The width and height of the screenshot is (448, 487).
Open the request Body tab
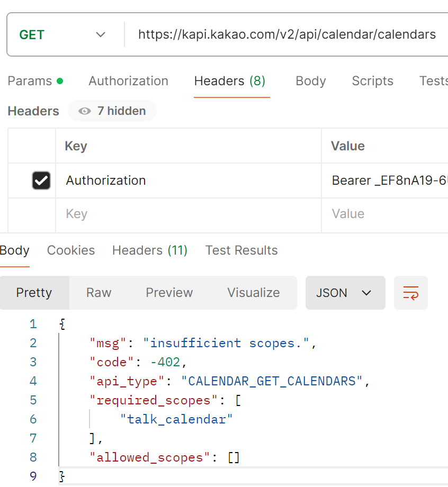coord(311,81)
